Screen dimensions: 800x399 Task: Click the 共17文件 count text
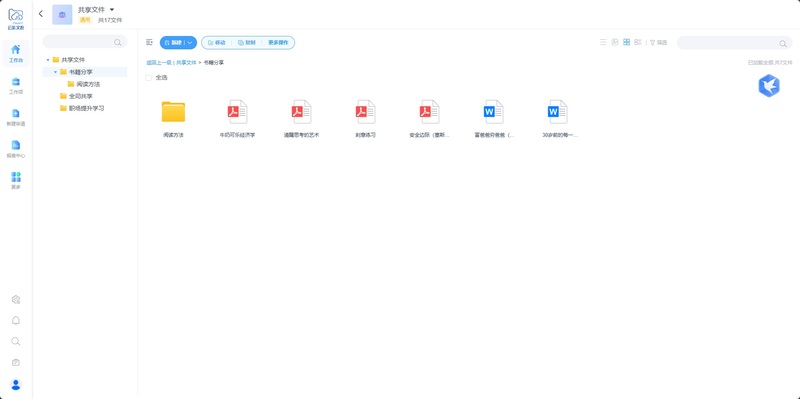point(110,20)
